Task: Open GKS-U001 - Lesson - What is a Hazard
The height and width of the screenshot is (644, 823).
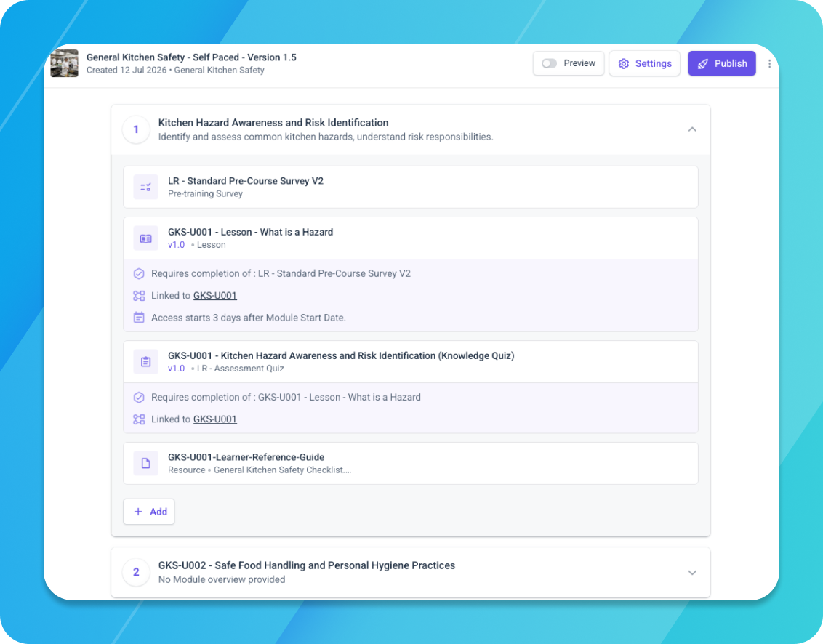Action: (250, 232)
